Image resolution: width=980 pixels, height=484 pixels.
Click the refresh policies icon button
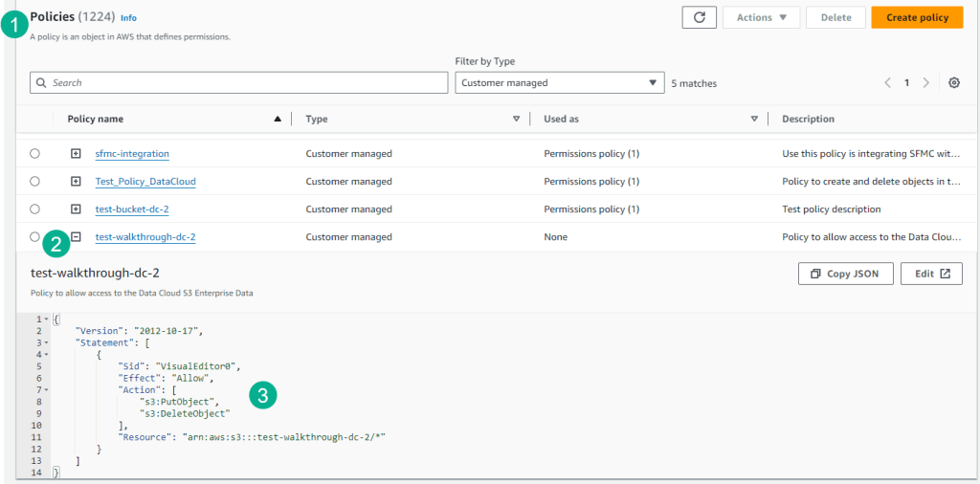(x=699, y=17)
